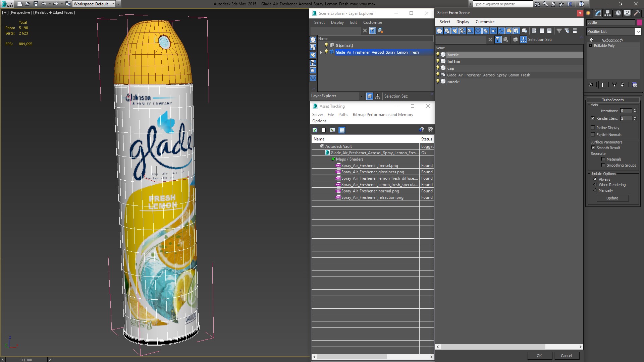Open the Create panel tab
The height and width of the screenshot is (362, 644).
pos(588,13)
